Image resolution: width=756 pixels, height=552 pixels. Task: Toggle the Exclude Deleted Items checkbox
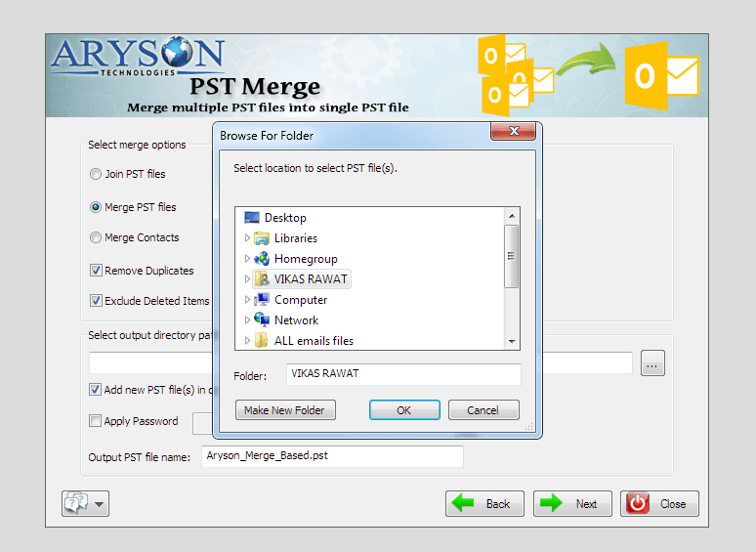(96, 301)
